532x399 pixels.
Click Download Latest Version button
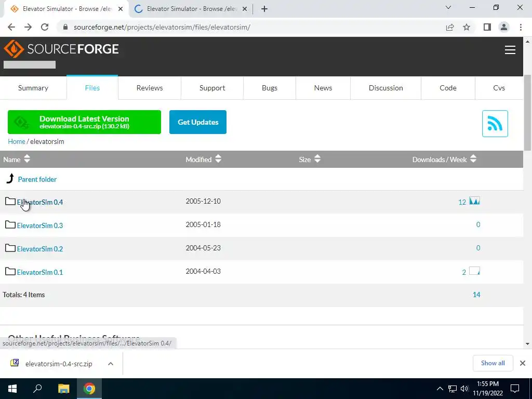point(84,122)
